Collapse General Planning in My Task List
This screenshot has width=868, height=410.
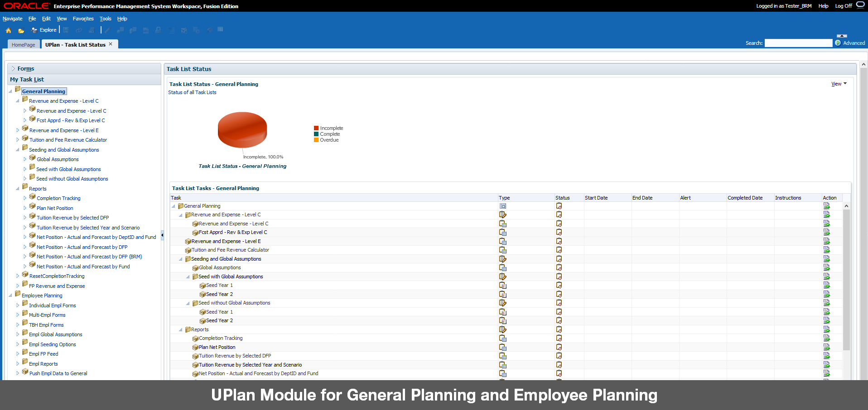click(10, 91)
